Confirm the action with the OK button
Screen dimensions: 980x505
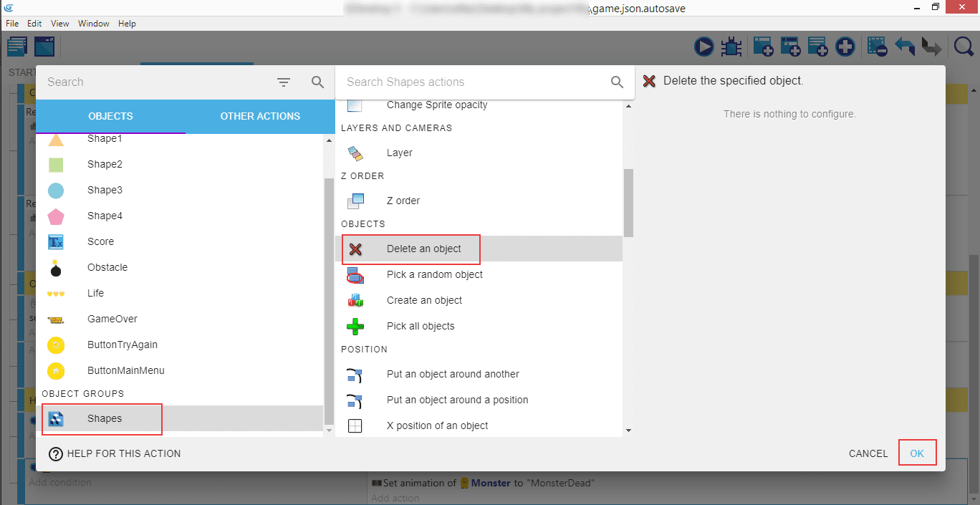917,453
